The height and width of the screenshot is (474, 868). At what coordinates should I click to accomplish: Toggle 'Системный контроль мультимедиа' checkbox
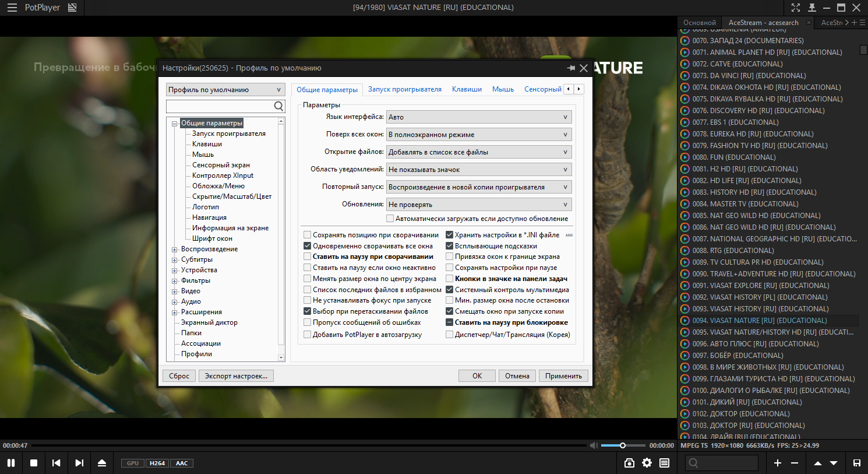449,290
